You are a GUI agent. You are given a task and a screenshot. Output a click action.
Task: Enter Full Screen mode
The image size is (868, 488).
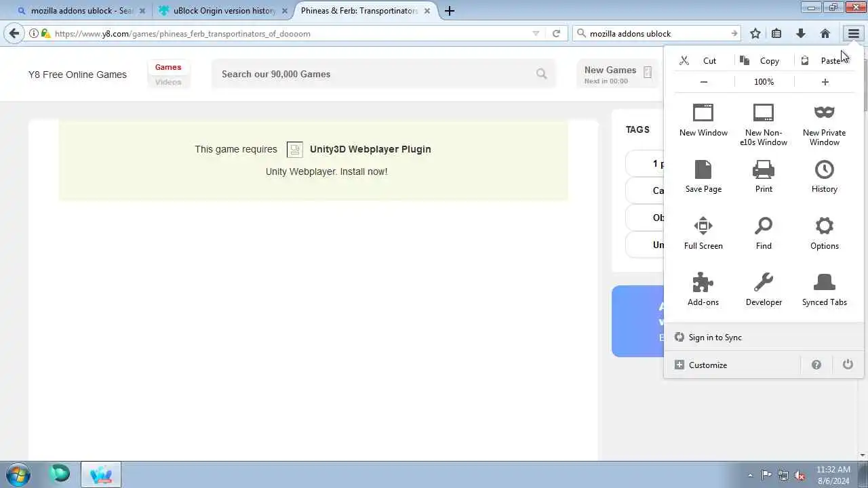[x=703, y=234]
